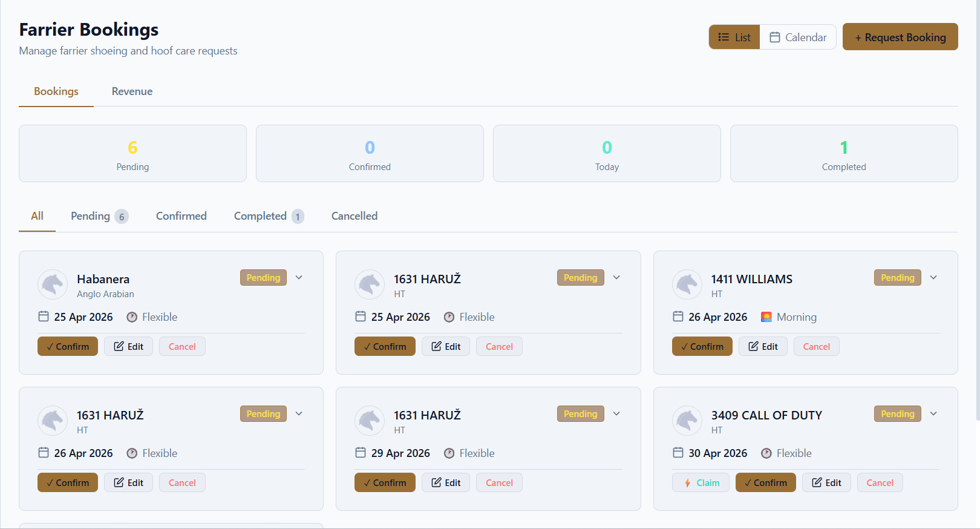Click Habanera's horse avatar icon
Screen dimensions: 980x529
pos(53,284)
